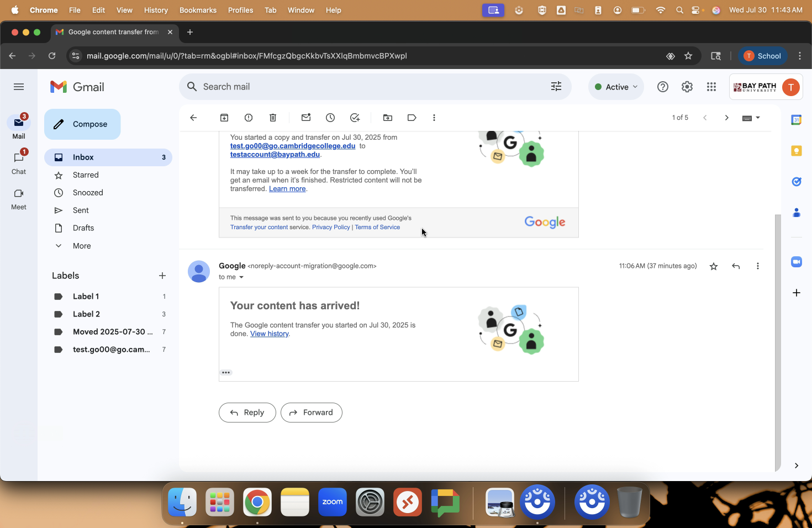The height and width of the screenshot is (528, 812).
Task: Snooze this email conversation
Action: (330, 118)
